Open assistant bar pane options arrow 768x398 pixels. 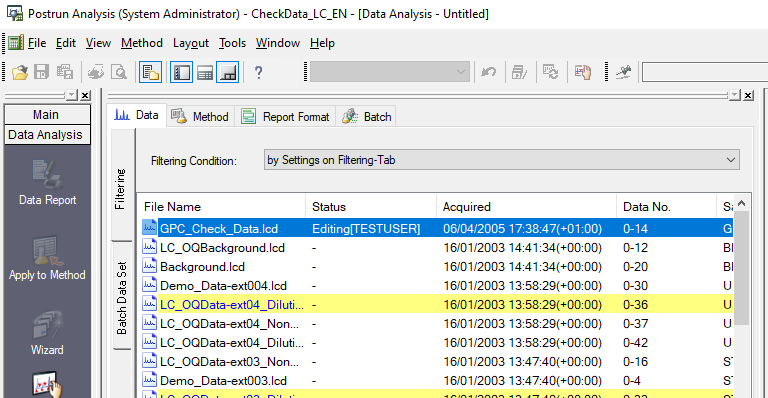click(x=72, y=95)
